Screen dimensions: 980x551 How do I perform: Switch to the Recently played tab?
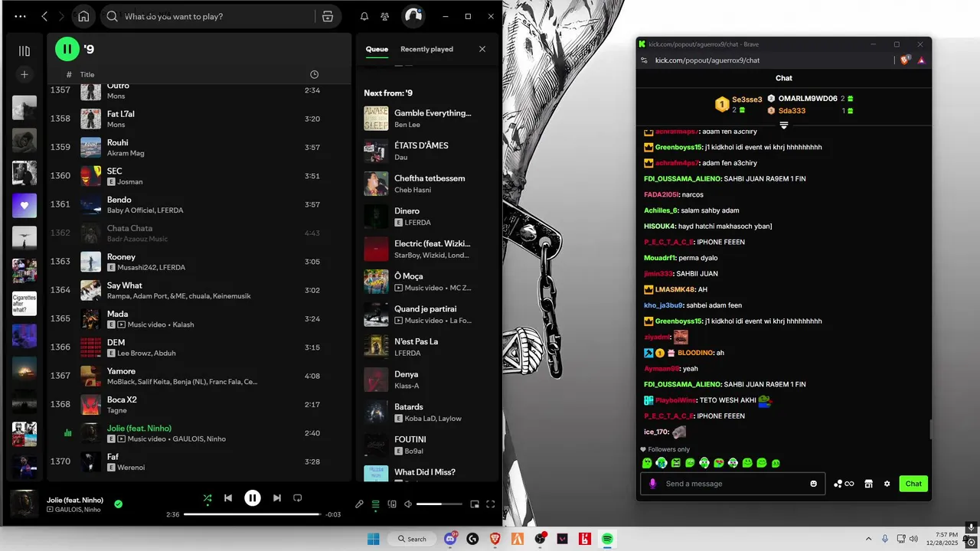coord(426,49)
